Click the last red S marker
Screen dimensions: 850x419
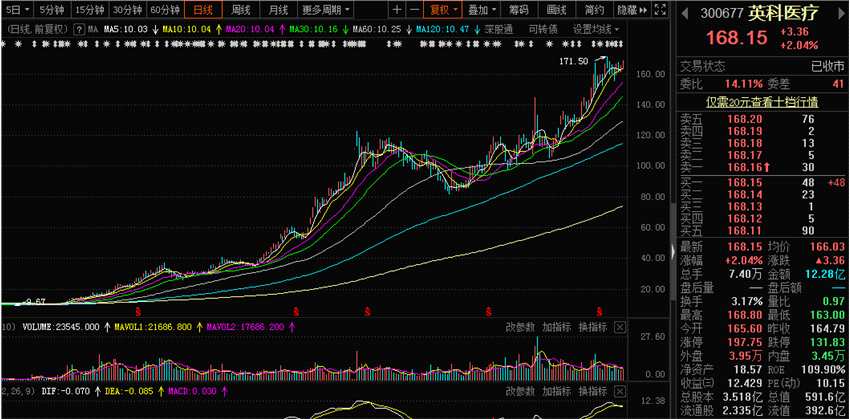(x=600, y=312)
